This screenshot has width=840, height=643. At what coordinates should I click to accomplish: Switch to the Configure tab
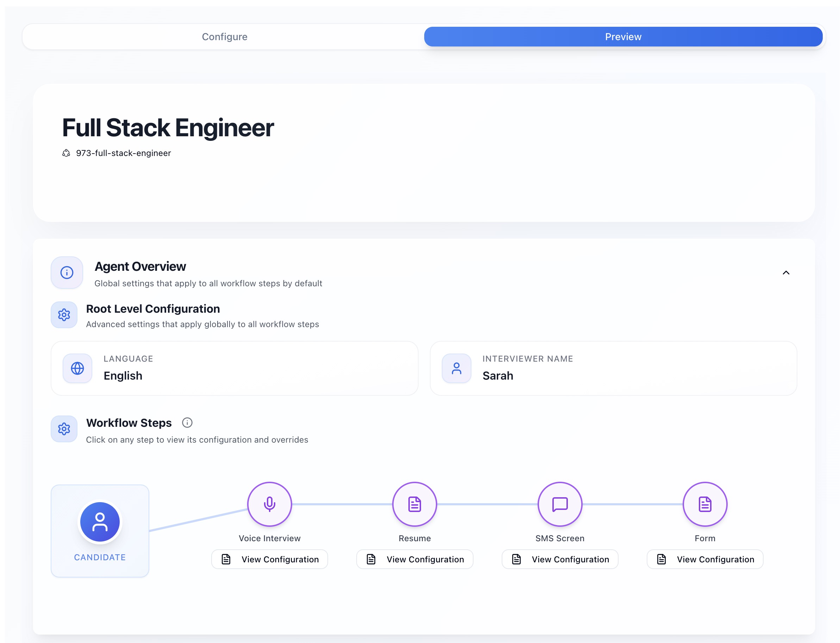point(224,37)
